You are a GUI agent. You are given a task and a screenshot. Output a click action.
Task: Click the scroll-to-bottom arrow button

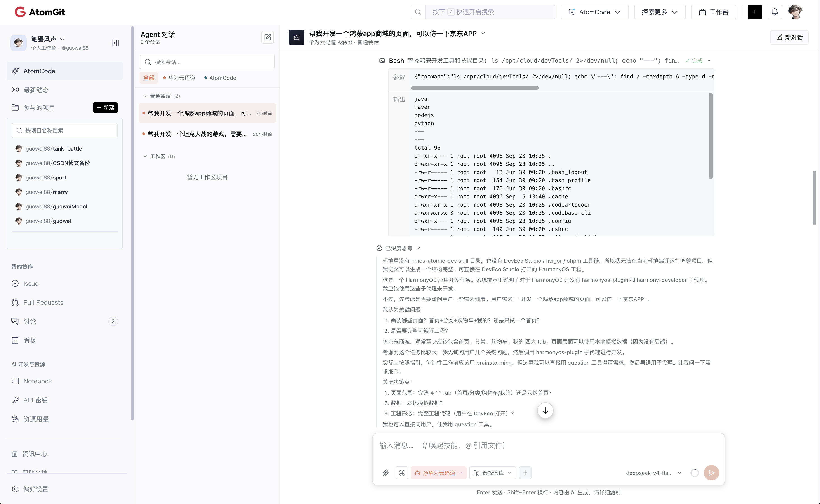pyautogui.click(x=545, y=411)
